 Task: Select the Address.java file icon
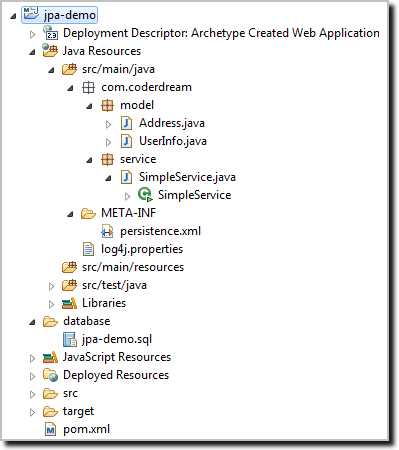pos(126,123)
